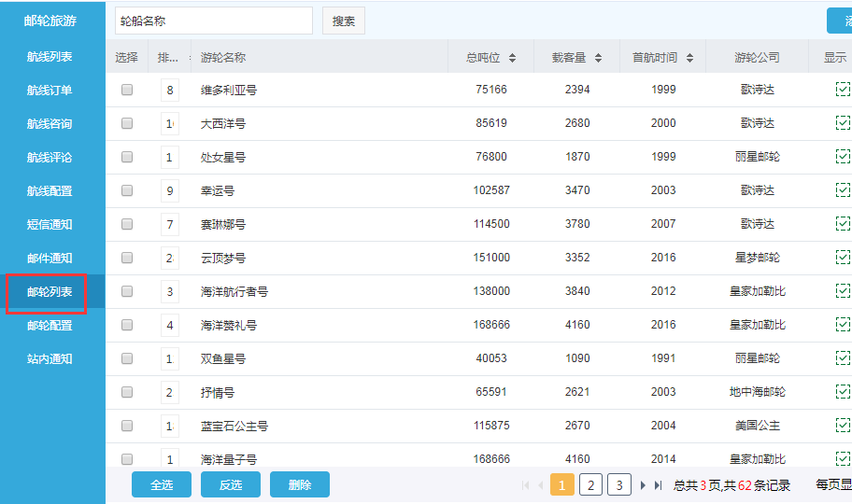Viewport: 852px width, 504px height.
Task: Click the previous page arrow icon
Action: click(x=540, y=485)
